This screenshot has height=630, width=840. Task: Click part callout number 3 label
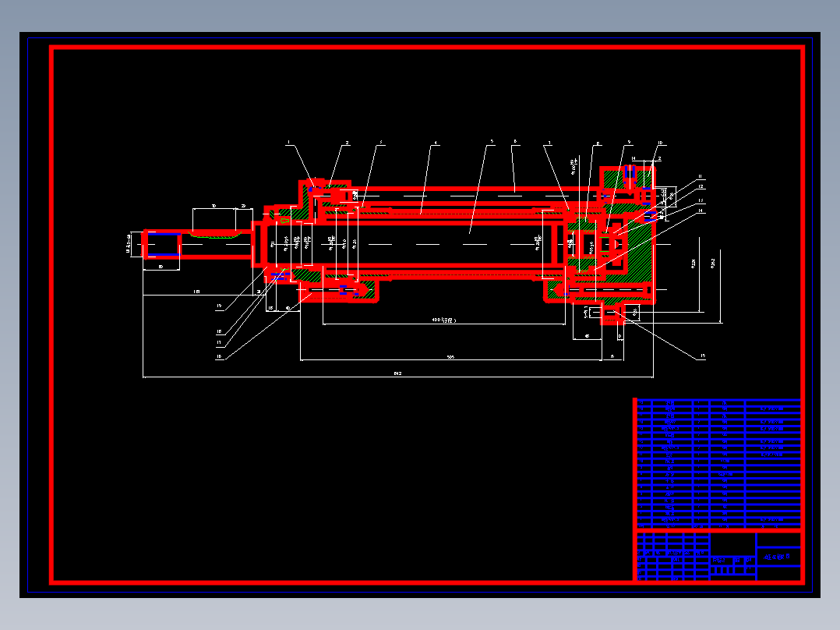[x=381, y=143]
